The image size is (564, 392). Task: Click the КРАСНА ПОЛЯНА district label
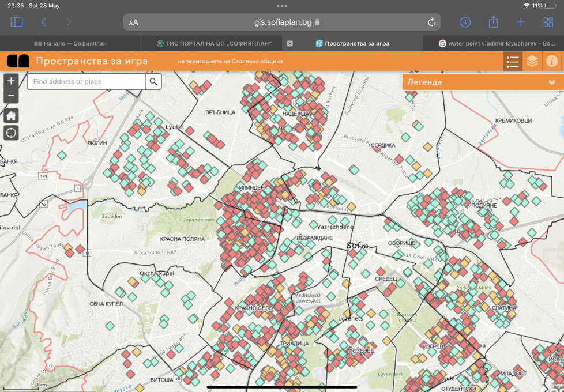point(182,239)
